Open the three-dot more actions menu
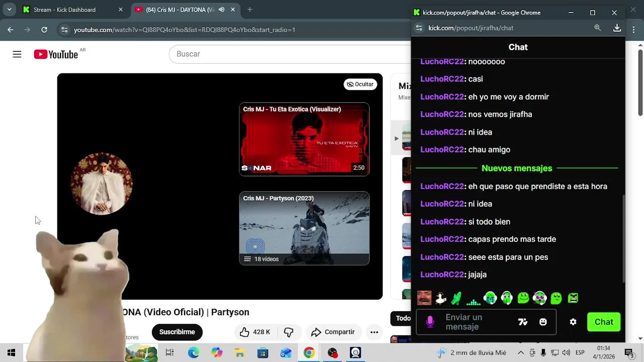Screen dimensions: 644x362 374,332
